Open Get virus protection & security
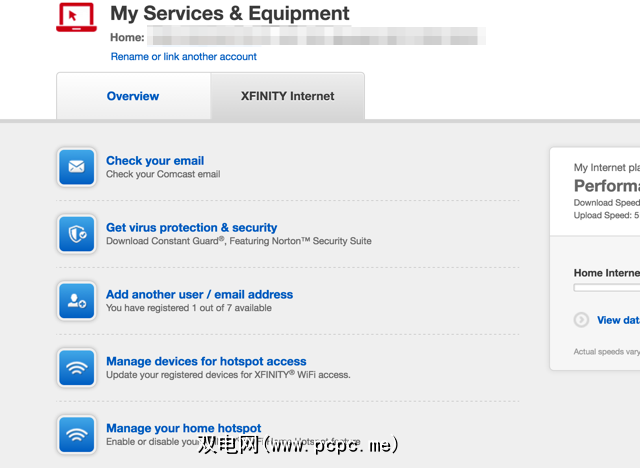Image resolution: width=640 pixels, height=468 pixels. pyautogui.click(x=192, y=227)
